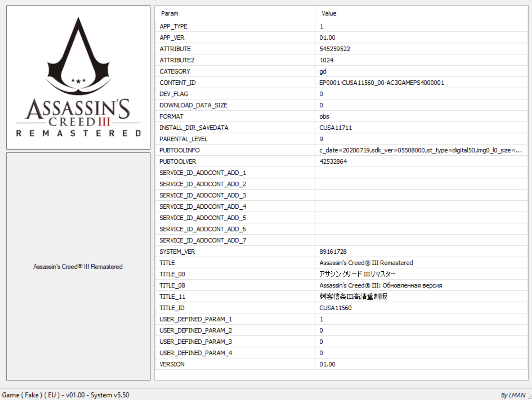This screenshot has width=532, height=400.
Task: Click the game title label below cover
Action: point(78,266)
